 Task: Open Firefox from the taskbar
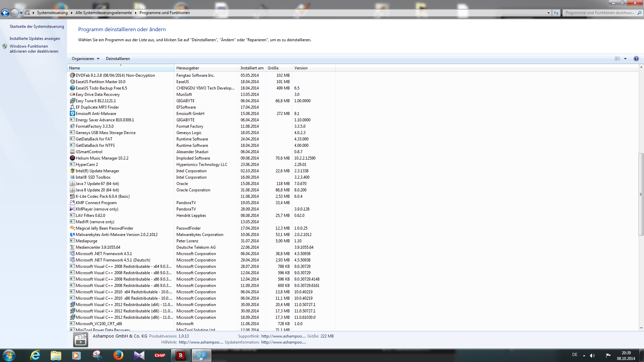tap(118, 355)
